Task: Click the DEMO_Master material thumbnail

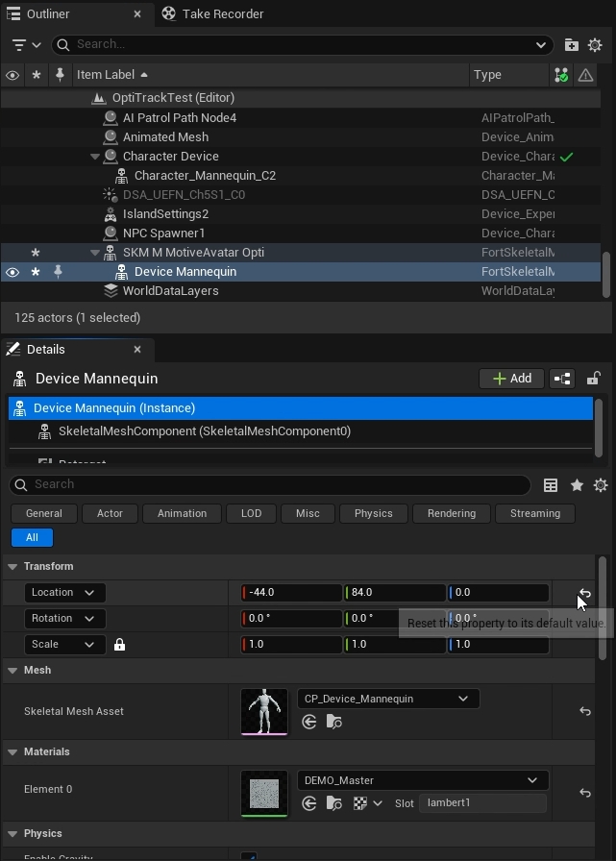Action: (x=263, y=793)
